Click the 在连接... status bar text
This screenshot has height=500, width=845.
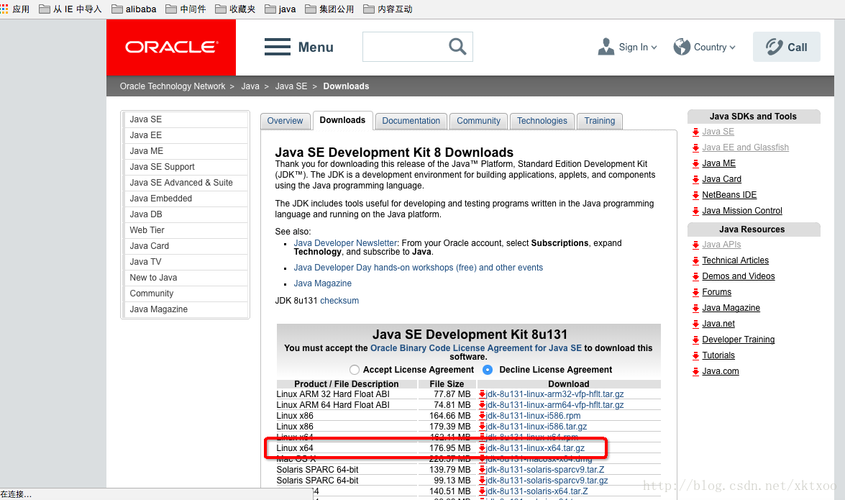tap(16, 495)
